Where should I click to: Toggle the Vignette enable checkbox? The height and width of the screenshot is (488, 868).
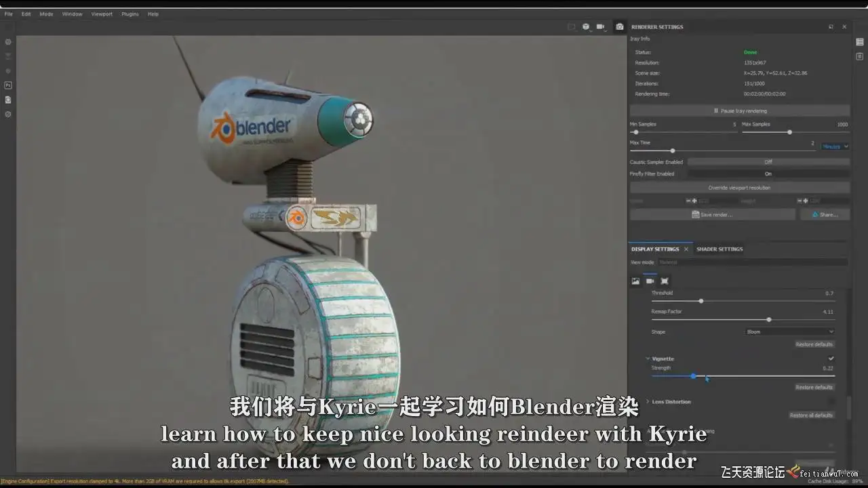point(831,359)
